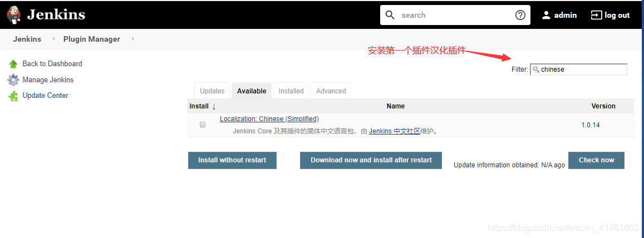Image resolution: width=644 pixels, height=238 pixels.
Task: Open the Installed tab
Action: [x=291, y=91]
